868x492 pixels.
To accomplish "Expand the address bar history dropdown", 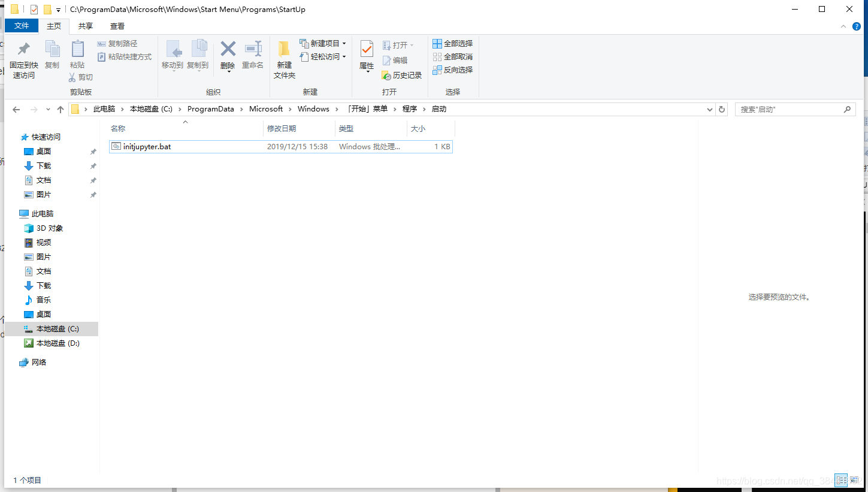I will click(x=710, y=110).
